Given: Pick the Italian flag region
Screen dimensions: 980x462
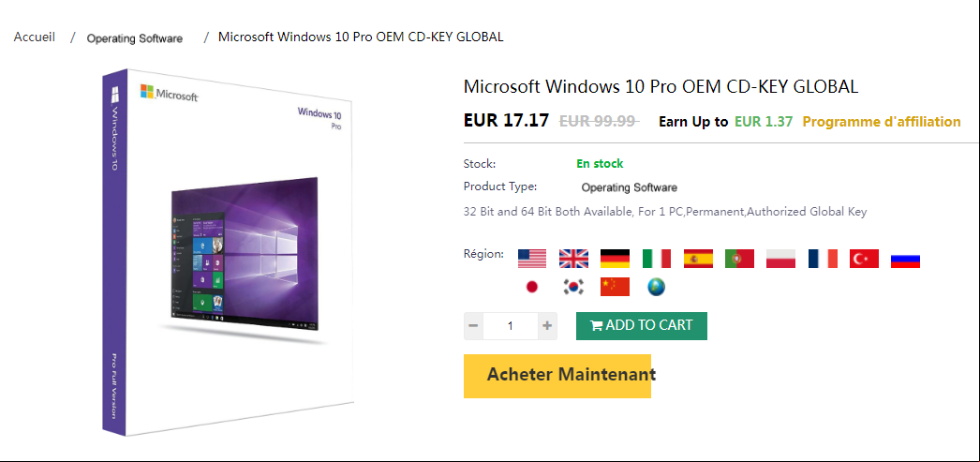Looking at the screenshot, I should pos(656,259).
